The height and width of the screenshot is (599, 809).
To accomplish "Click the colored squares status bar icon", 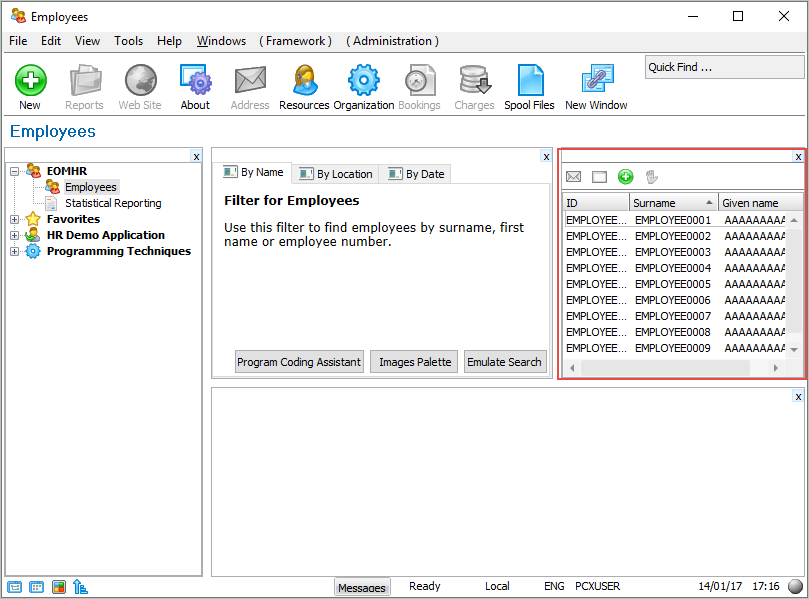I will coord(59,587).
